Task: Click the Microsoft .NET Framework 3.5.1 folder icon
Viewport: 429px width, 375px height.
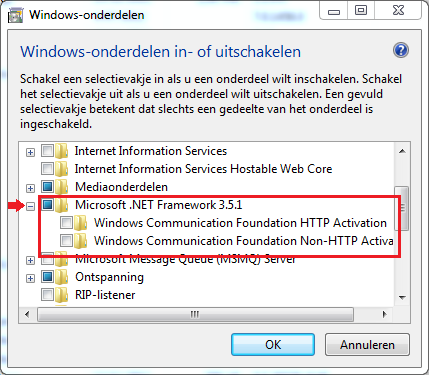Action: (x=61, y=205)
